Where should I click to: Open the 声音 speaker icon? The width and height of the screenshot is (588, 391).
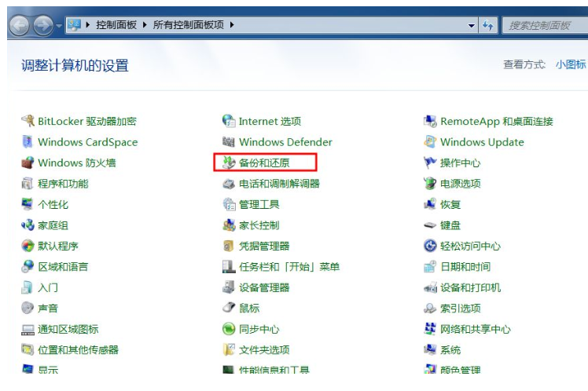tap(28, 309)
